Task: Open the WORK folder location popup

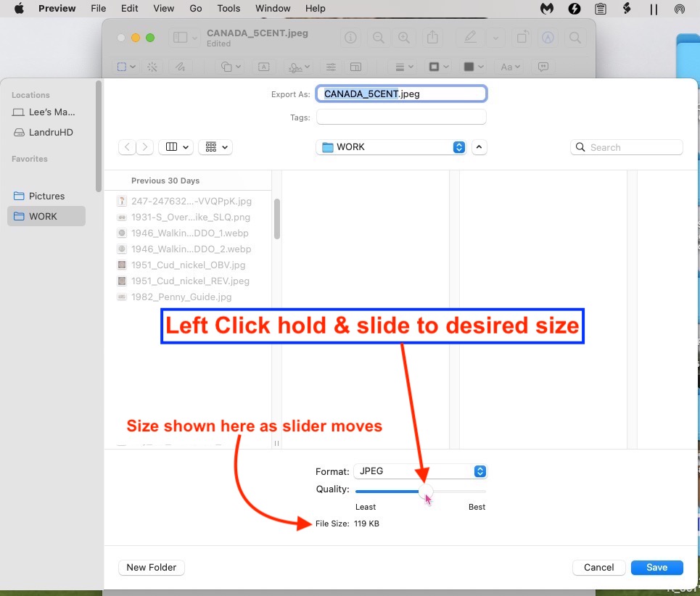Action: pyautogui.click(x=391, y=147)
